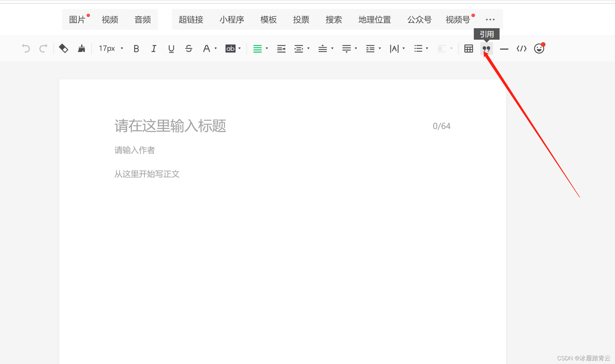The image size is (615, 364).
Task: Click the bullet list icon
Action: click(418, 49)
